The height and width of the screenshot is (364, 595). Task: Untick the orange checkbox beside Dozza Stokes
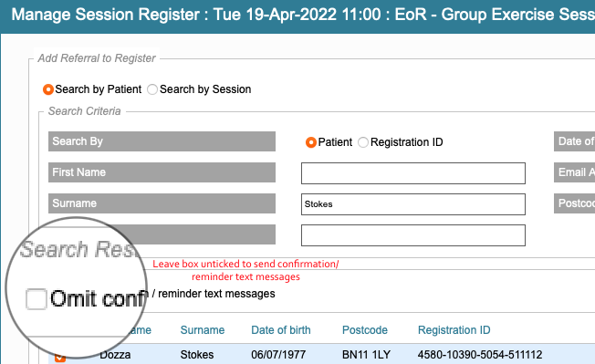point(60,358)
